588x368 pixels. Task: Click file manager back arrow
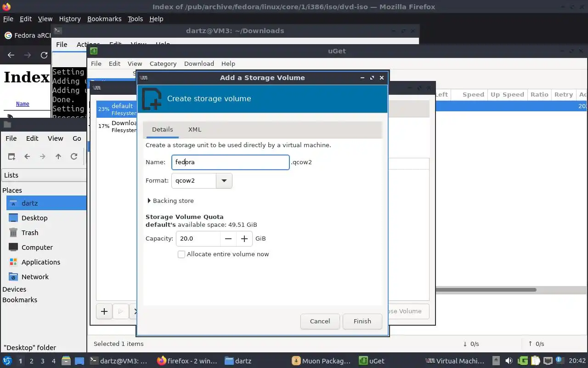click(27, 156)
